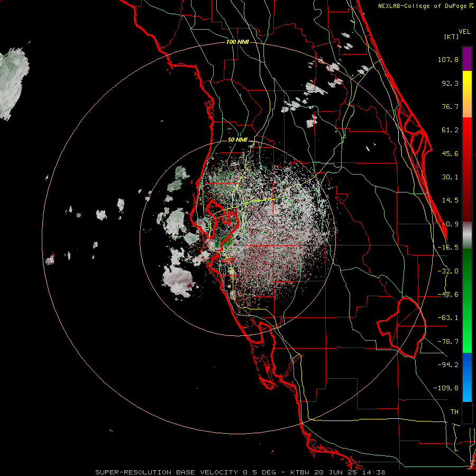The width and height of the screenshot is (476, 476).
Task: Select the 45.6 value on velocity scale
Action: [x=450, y=153]
